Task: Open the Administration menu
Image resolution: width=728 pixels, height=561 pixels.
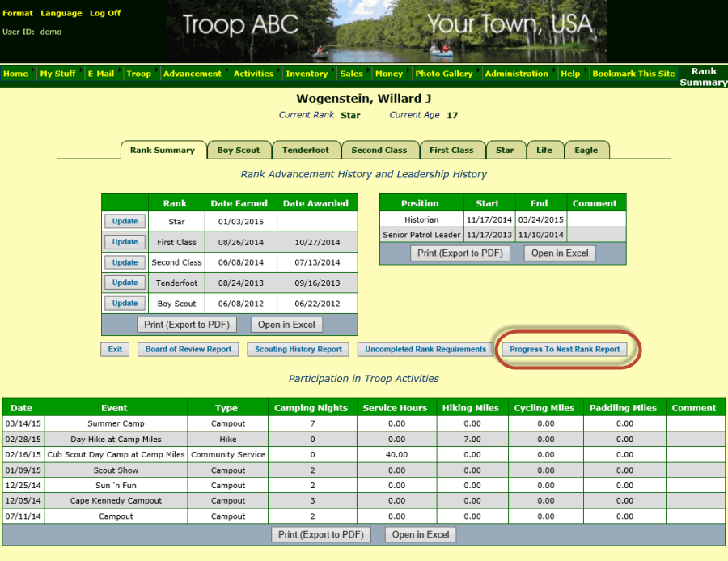Action: pyautogui.click(x=517, y=74)
